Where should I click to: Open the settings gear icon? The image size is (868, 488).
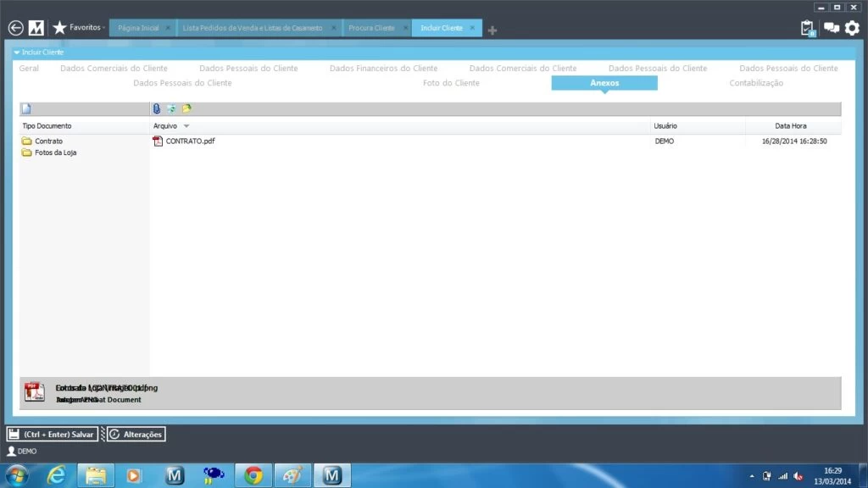tap(852, 28)
